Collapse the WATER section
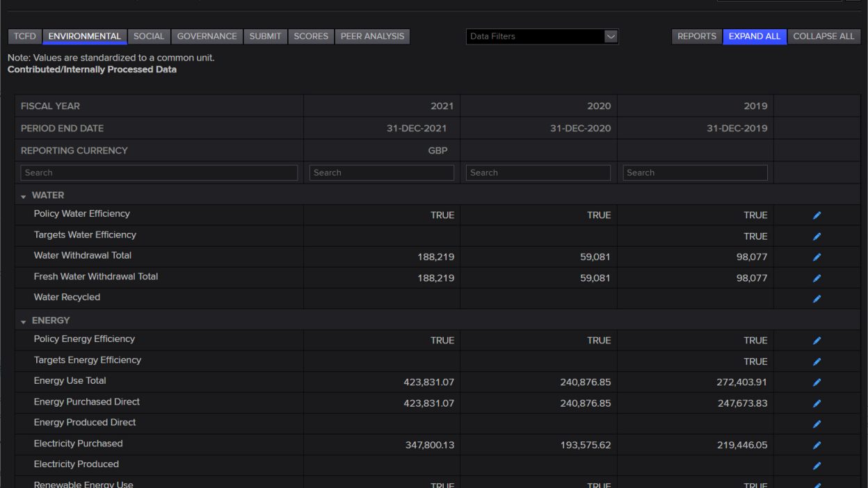The width and height of the screenshot is (868, 488). [x=23, y=195]
